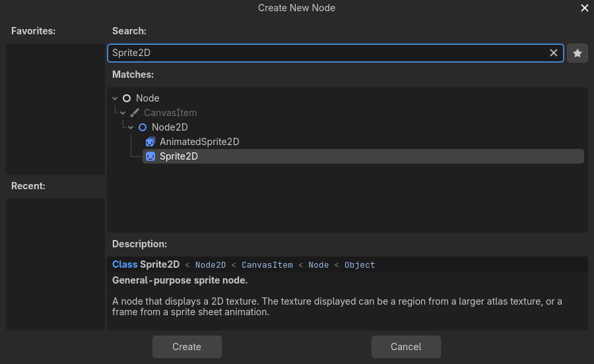594x364 pixels.
Task: Follow the Object class link in the description
Action: (x=360, y=265)
